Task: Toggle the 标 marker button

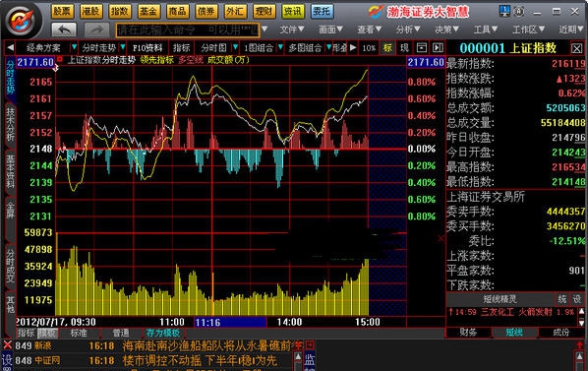Action: click(x=387, y=47)
